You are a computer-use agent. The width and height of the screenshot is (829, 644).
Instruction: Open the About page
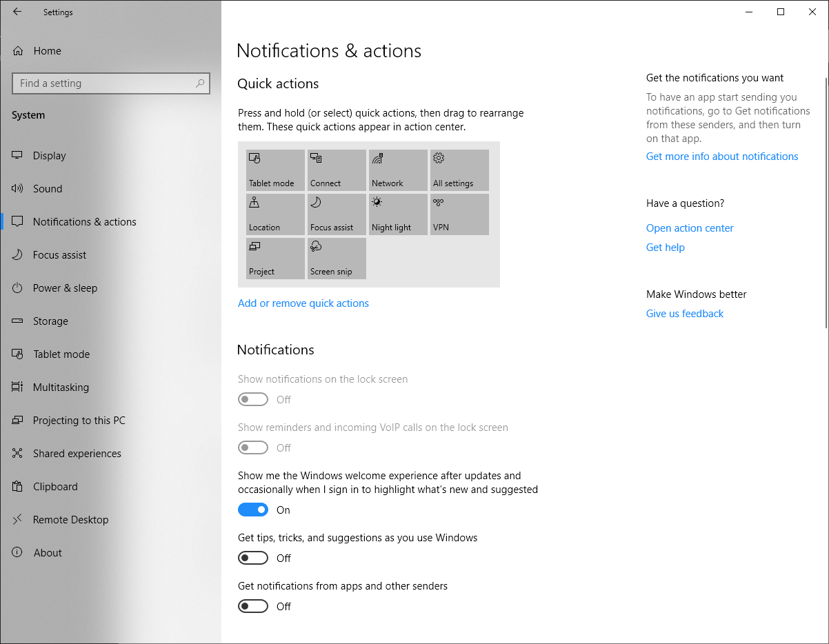[x=110, y=552]
